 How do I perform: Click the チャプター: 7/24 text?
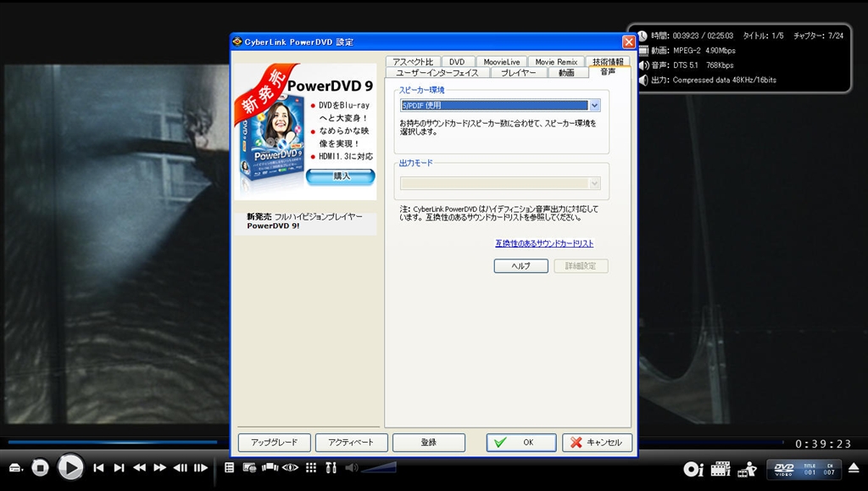point(818,36)
